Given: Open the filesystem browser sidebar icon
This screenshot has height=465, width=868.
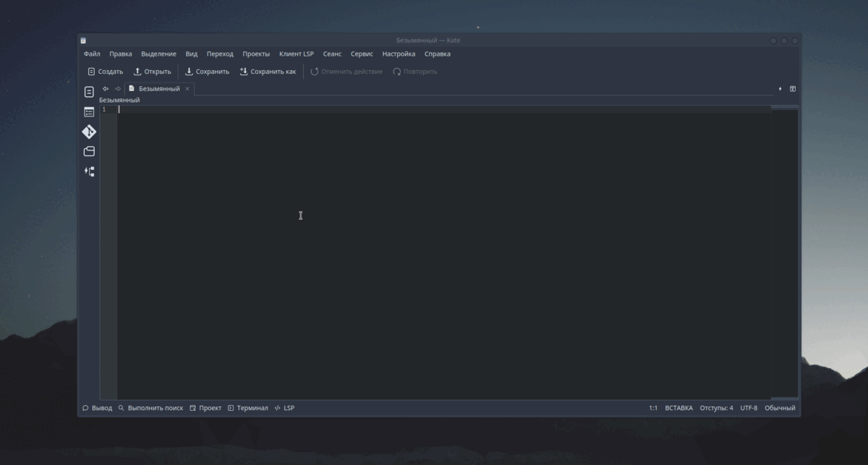Looking at the screenshot, I should coord(89,152).
